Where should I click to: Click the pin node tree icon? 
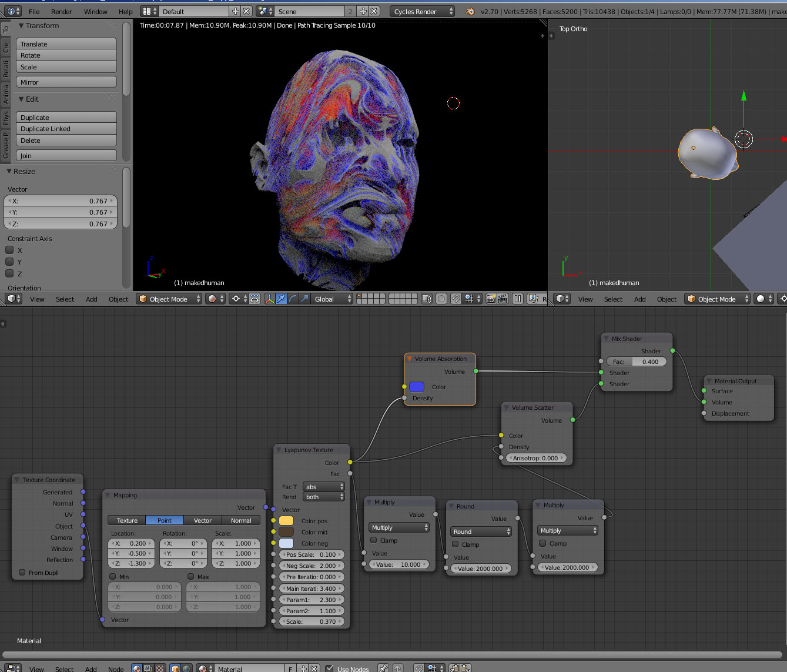pyautogui.click(x=383, y=668)
